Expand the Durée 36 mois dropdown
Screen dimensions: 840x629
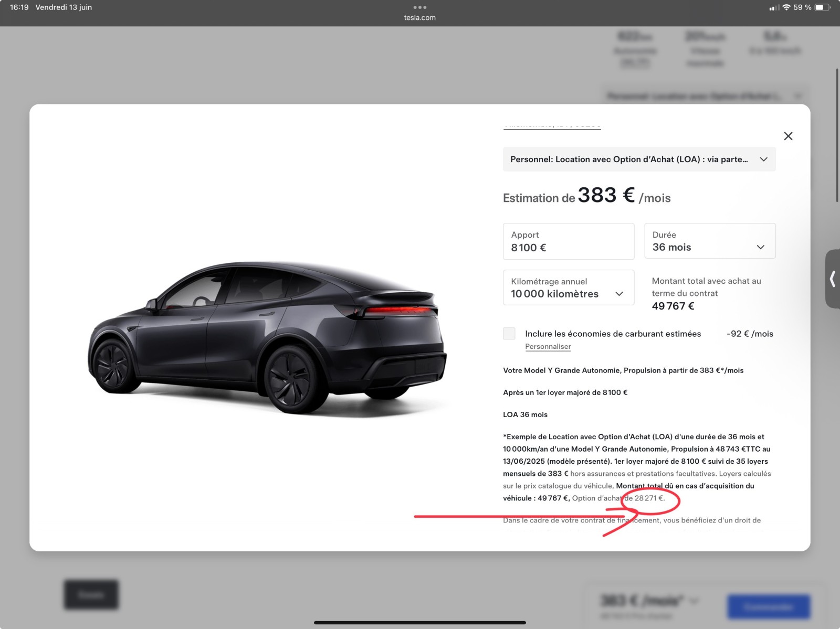click(710, 241)
